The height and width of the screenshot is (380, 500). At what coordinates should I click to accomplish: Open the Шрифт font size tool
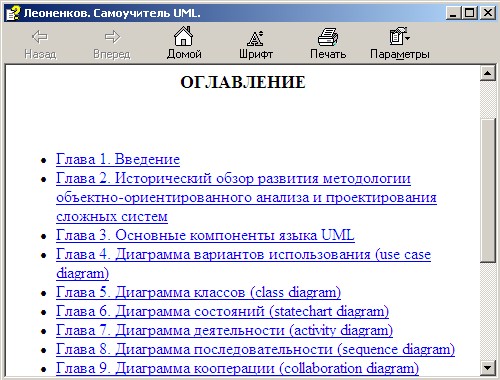[x=255, y=38]
